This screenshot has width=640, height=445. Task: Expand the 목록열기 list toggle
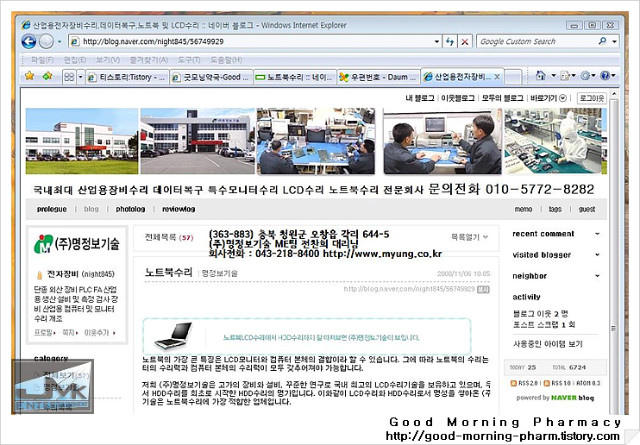[x=469, y=237]
